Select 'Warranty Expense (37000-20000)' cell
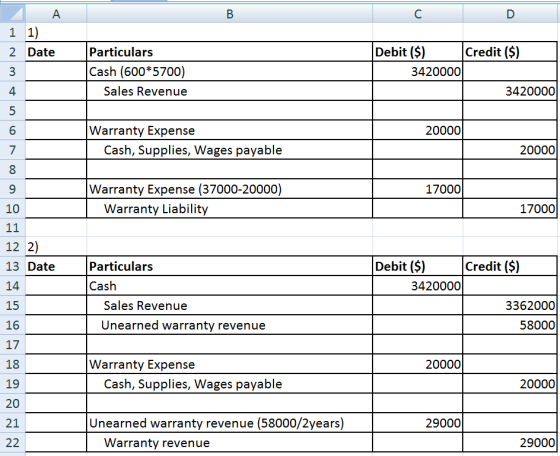 pyautogui.click(x=230, y=189)
